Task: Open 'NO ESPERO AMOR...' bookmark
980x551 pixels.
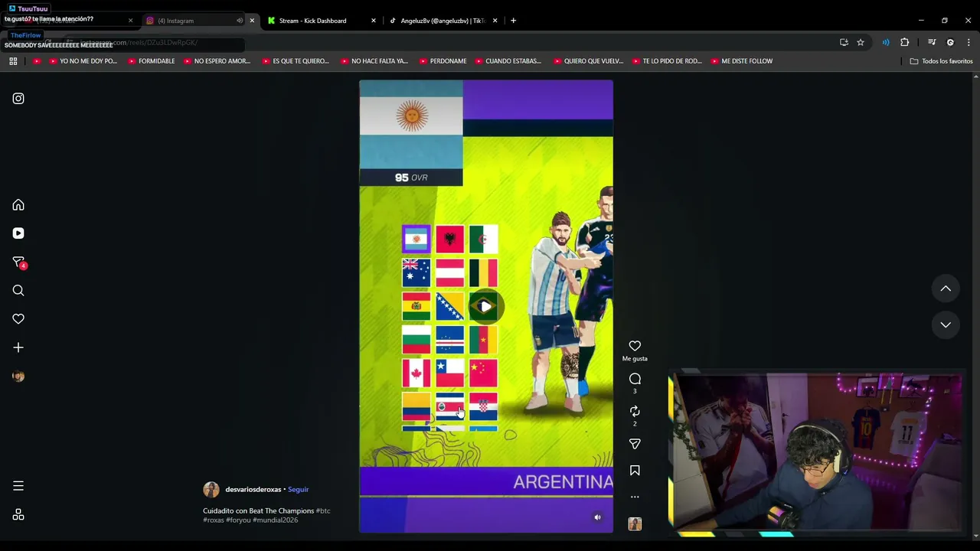Action: coord(217,61)
